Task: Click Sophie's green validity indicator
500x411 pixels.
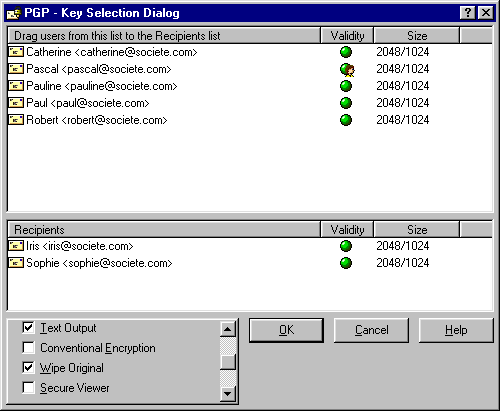Action: pyautogui.click(x=346, y=263)
